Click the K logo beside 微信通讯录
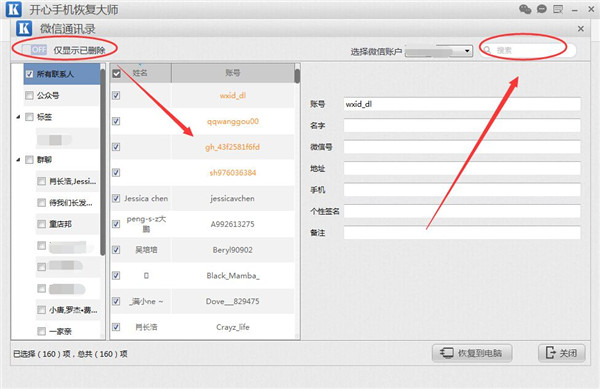This screenshot has width=600, height=389. 24,29
